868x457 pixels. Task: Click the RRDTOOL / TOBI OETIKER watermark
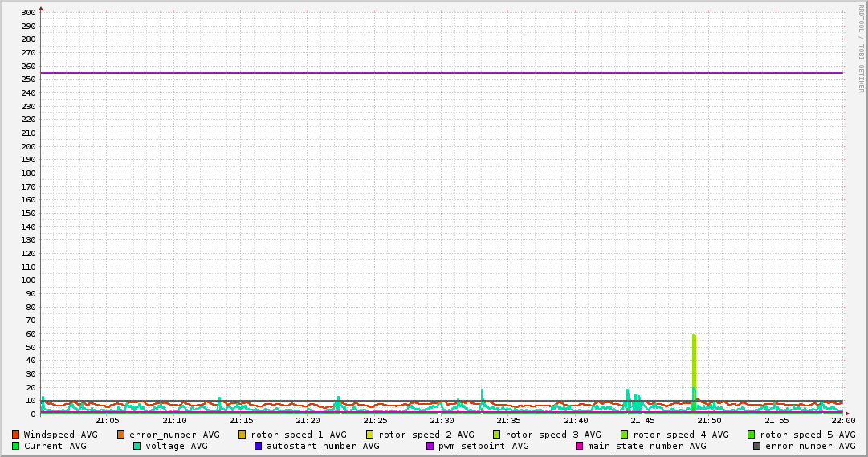(x=861, y=48)
